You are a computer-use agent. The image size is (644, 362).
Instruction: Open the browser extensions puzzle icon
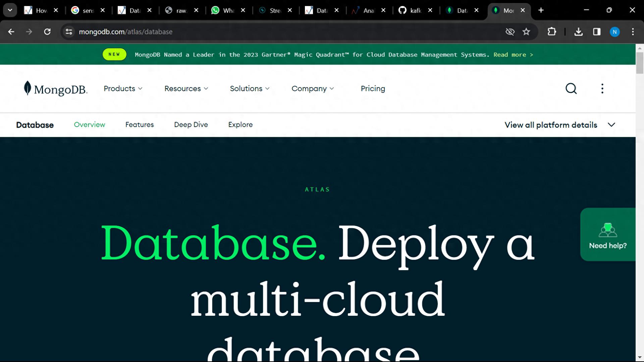pos(552,32)
